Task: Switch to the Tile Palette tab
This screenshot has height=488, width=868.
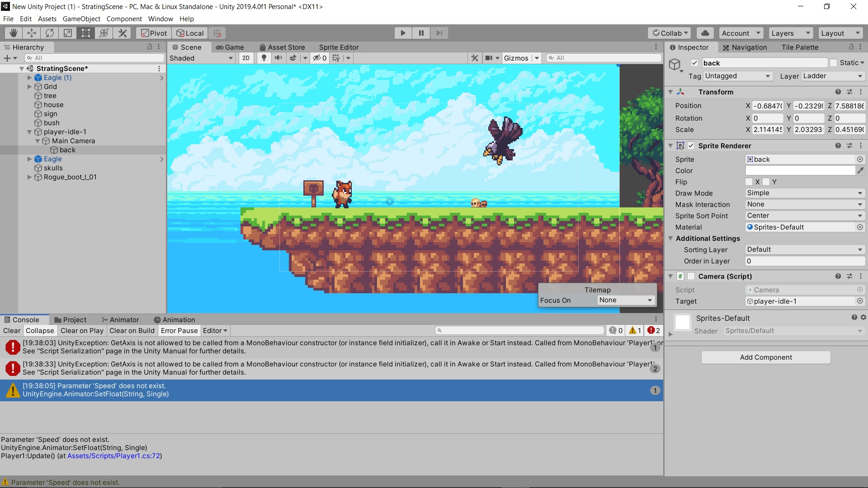Action: click(800, 47)
